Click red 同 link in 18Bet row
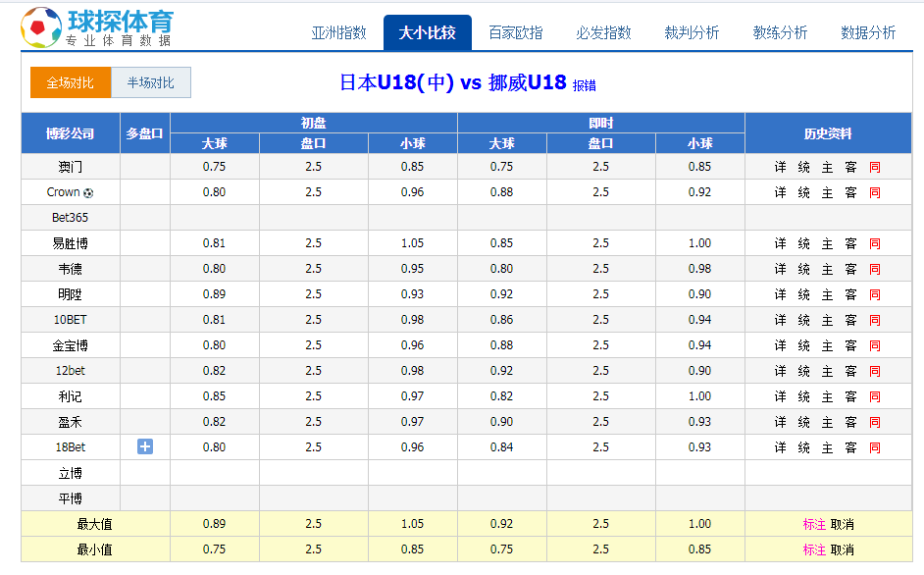The image size is (924, 575). pos(875,447)
